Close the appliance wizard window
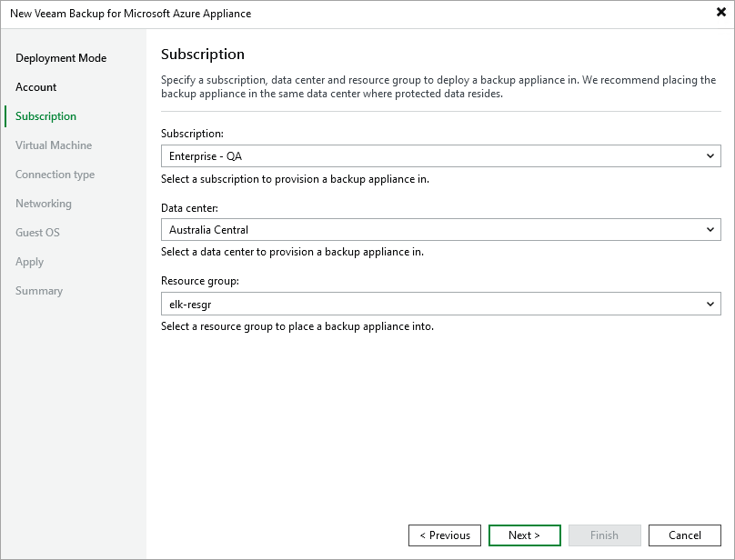This screenshot has width=735, height=560. coord(721,13)
